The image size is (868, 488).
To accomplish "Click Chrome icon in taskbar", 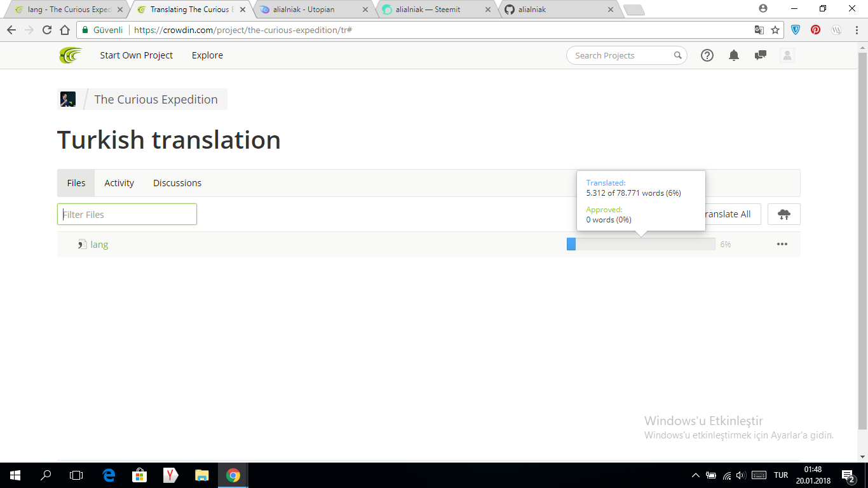I will click(x=233, y=475).
